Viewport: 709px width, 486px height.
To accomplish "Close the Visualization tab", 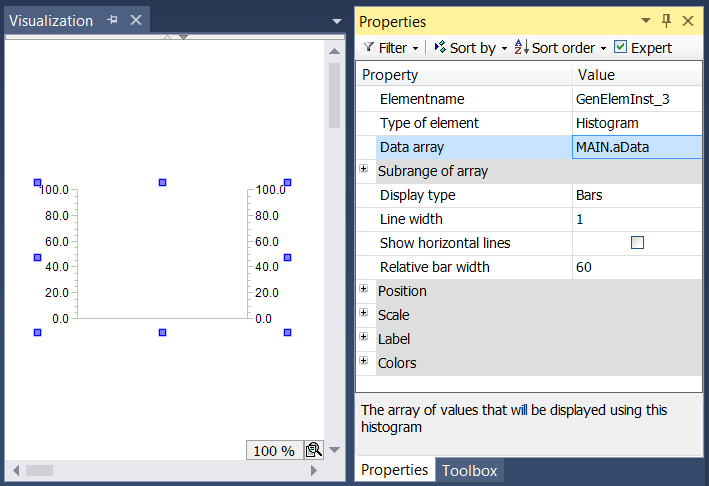I will pos(136,20).
